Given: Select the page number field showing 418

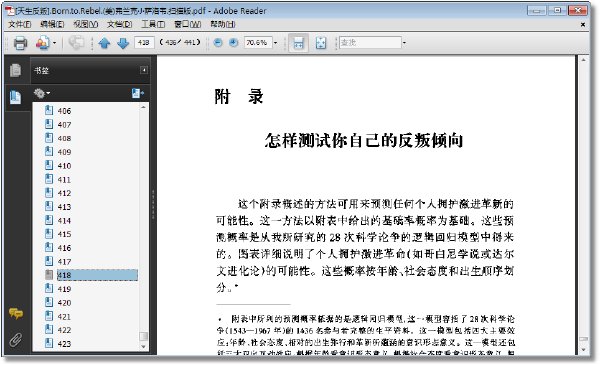Looking at the screenshot, I should (x=144, y=42).
